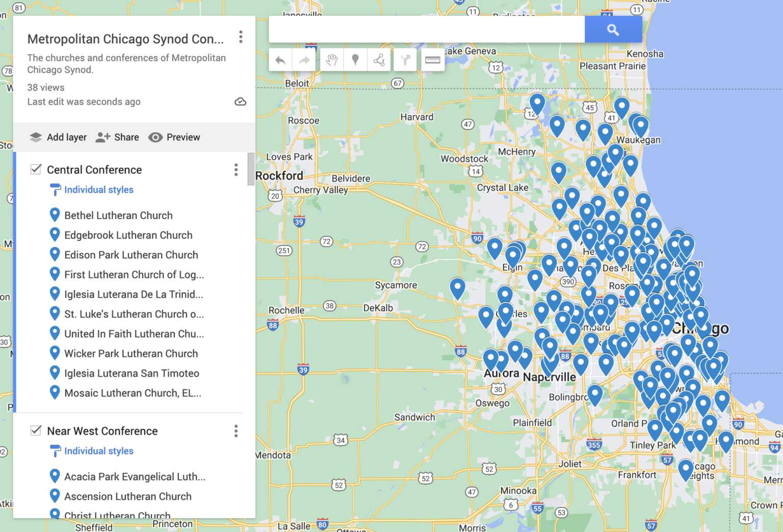This screenshot has width=783, height=532.
Task: Uncheck the Near West Conference layer checkbox
Action: pyautogui.click(x=36, y=431)
